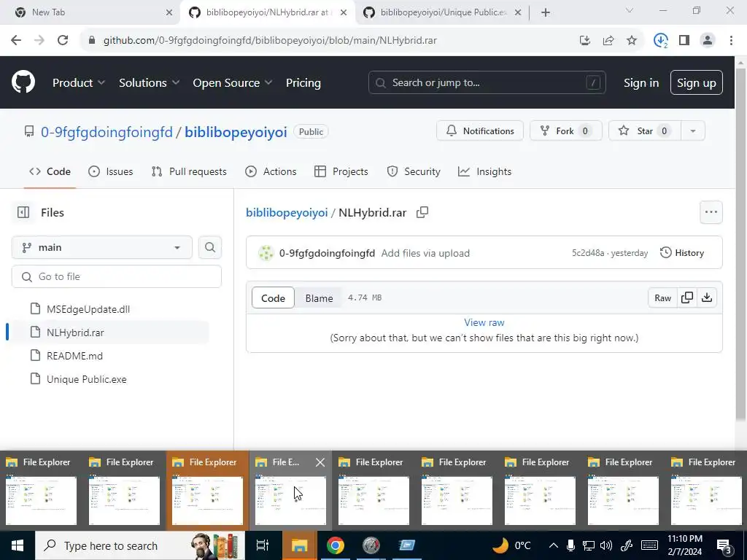Open biblibopeyoiyoi repo link in header

click(x=236, y=132)
